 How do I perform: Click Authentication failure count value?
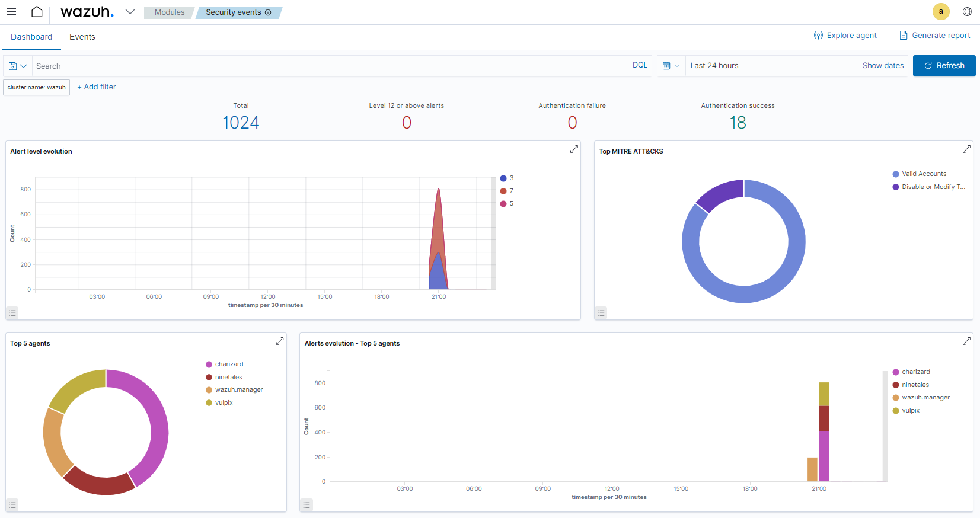click(x=572, y=123)
